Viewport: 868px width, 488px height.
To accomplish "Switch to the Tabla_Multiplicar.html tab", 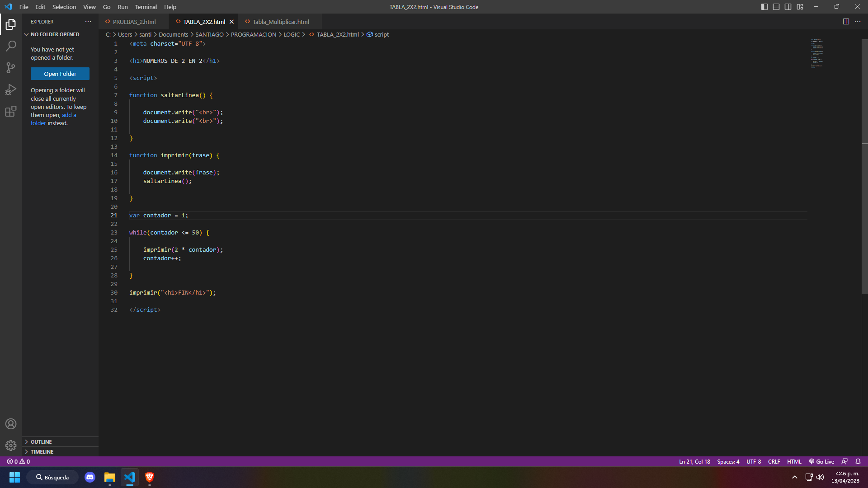I will coord(280,22).
